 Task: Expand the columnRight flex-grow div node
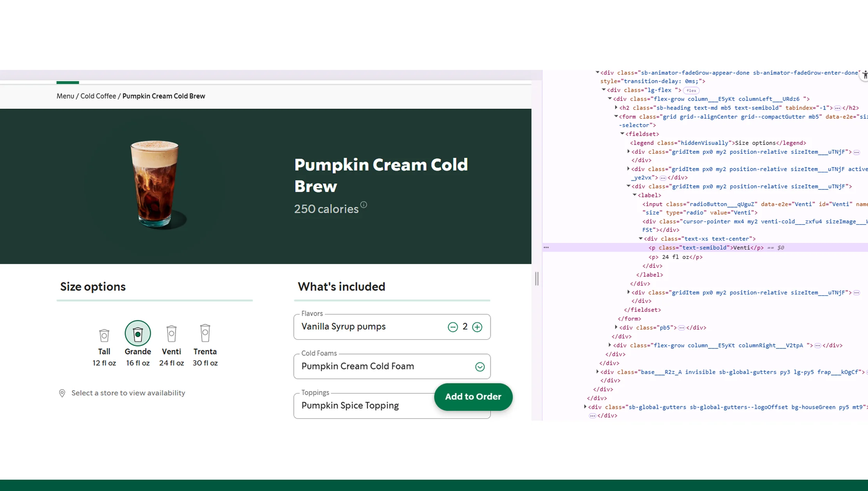610,345
